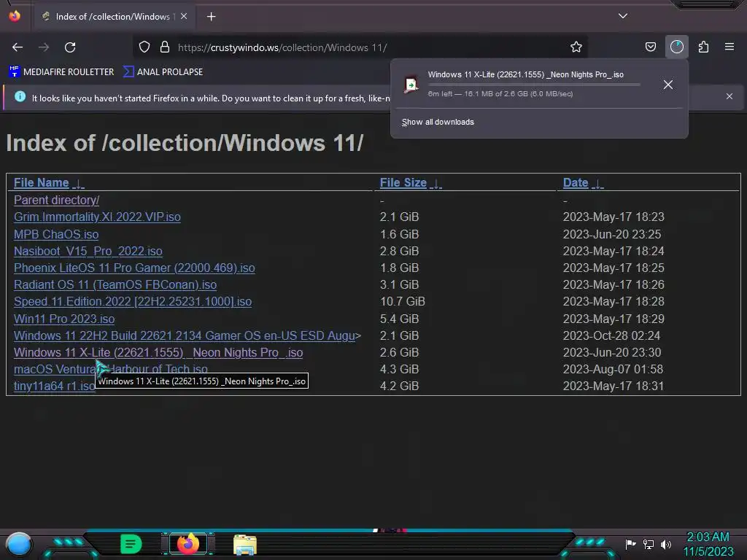The image size is (747, 560).
Task: Open the Firefox hamburger menu
Action: tap(729, 47)
